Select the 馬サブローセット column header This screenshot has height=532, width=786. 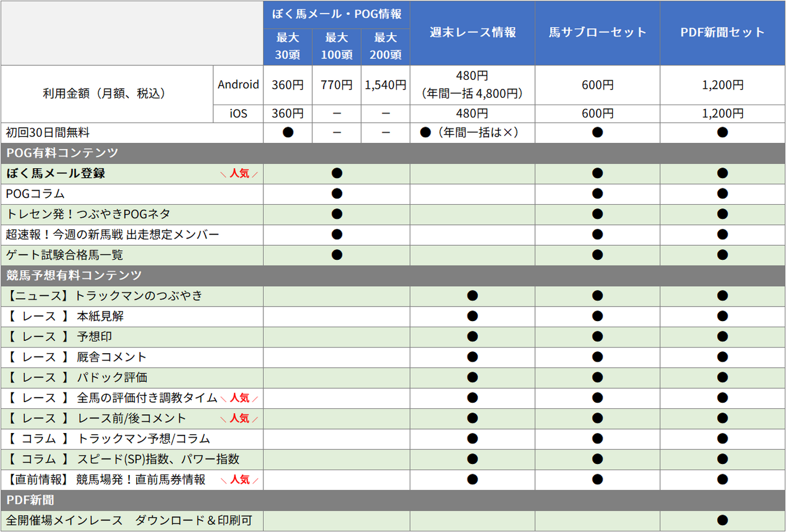coord(597,33)
